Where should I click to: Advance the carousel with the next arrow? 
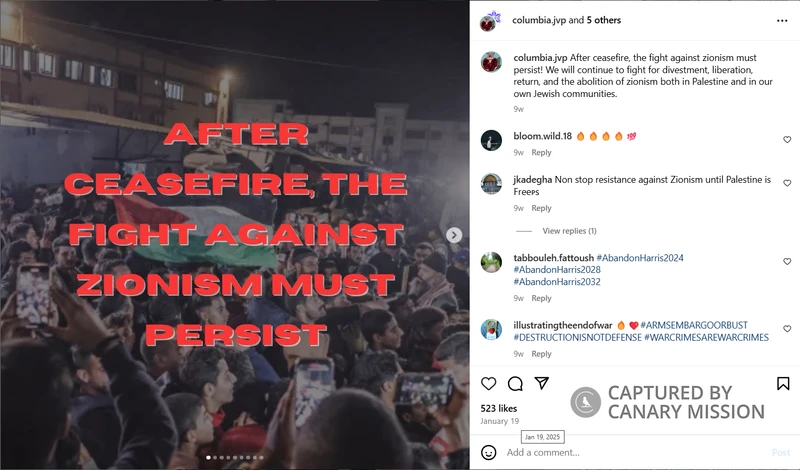[x=454, y=235]
